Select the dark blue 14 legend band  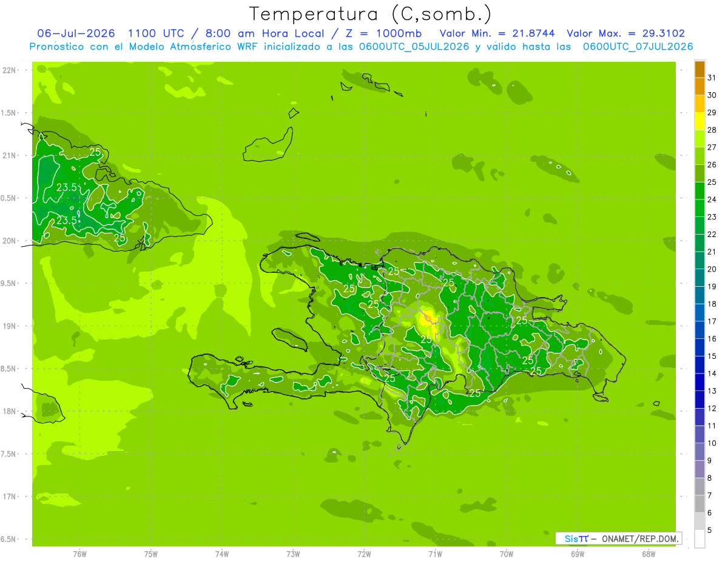pyautogui.click(x=699, y=365)
